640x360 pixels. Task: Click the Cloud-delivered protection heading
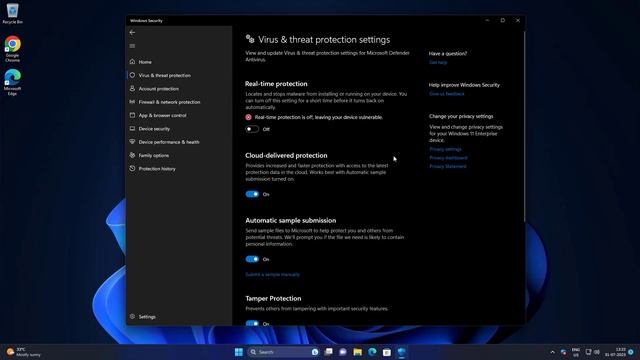click(286, 156)
